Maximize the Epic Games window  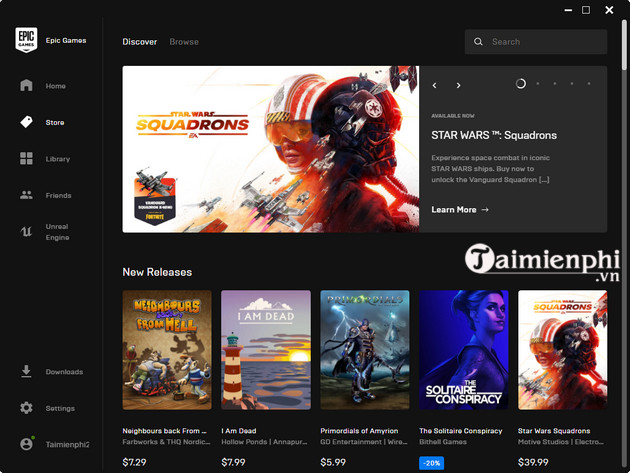tap(586, 10)
